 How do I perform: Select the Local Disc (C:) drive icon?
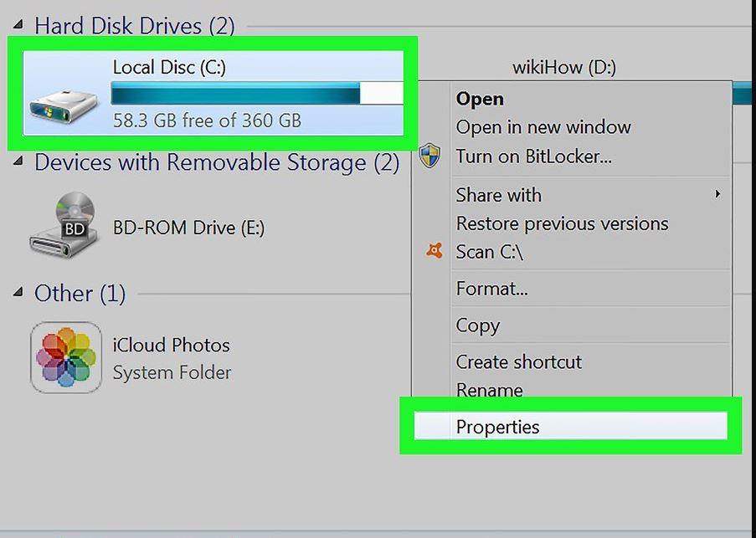pos(63,107)
